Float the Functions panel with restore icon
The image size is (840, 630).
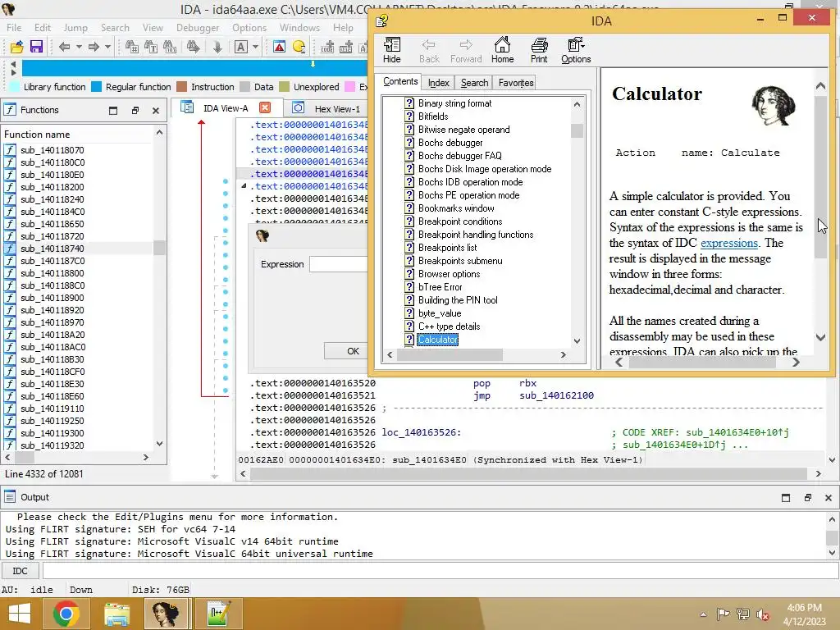point(135,111)
